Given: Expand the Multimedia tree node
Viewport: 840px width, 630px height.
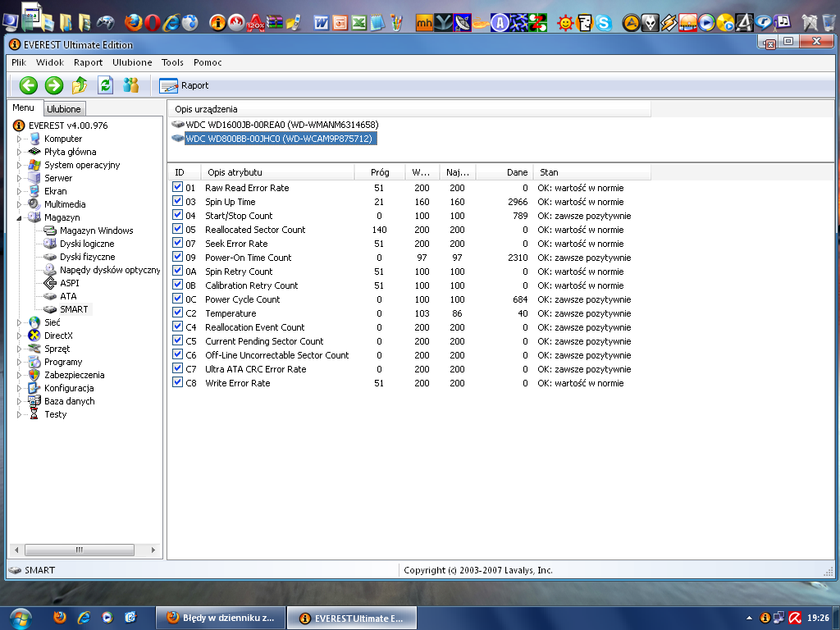Looking at the screenshot, I should pyautogui.click(x=20, y=204).
